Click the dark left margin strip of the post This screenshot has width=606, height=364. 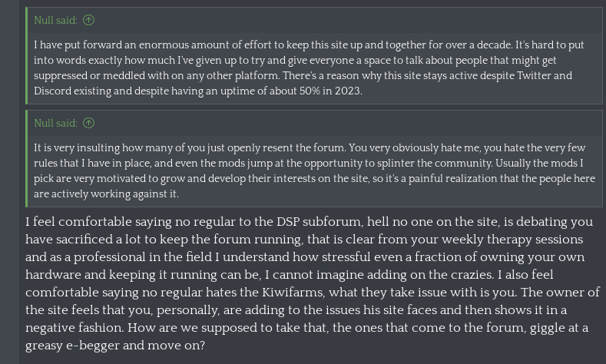[x=10, y=182]
